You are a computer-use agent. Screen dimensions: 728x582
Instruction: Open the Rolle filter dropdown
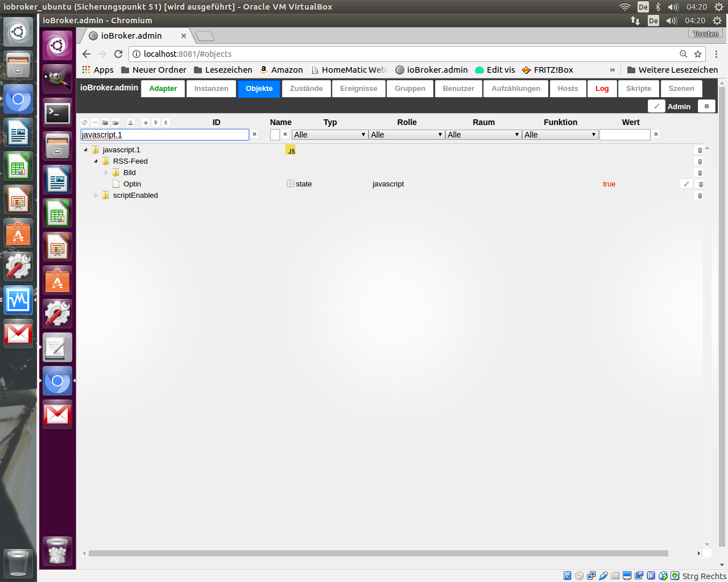(407, 135)
